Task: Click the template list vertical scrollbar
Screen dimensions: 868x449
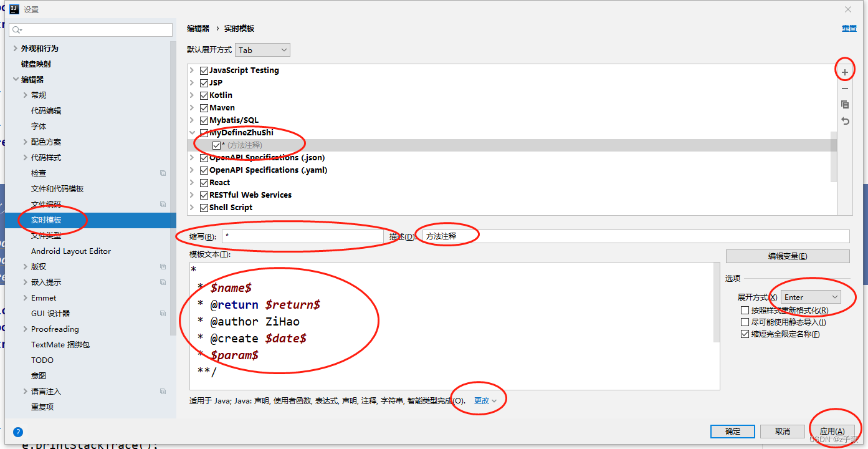Action: pos(834,157)
